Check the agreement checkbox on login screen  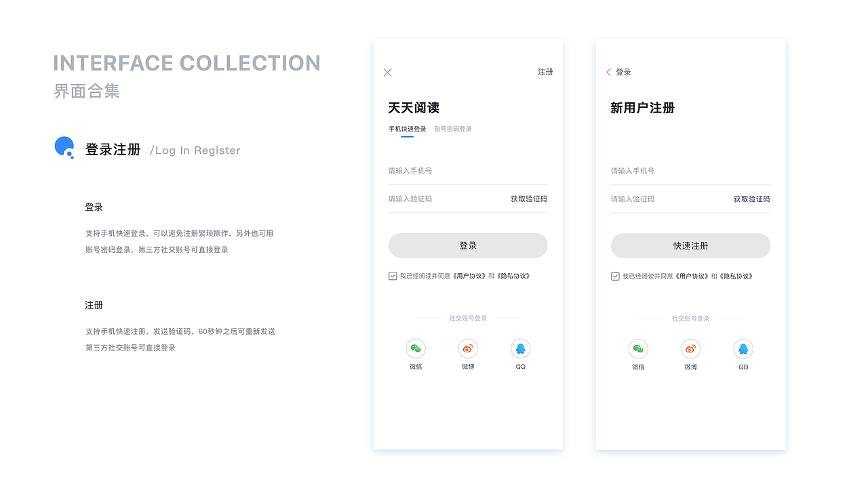pos(393,276)
